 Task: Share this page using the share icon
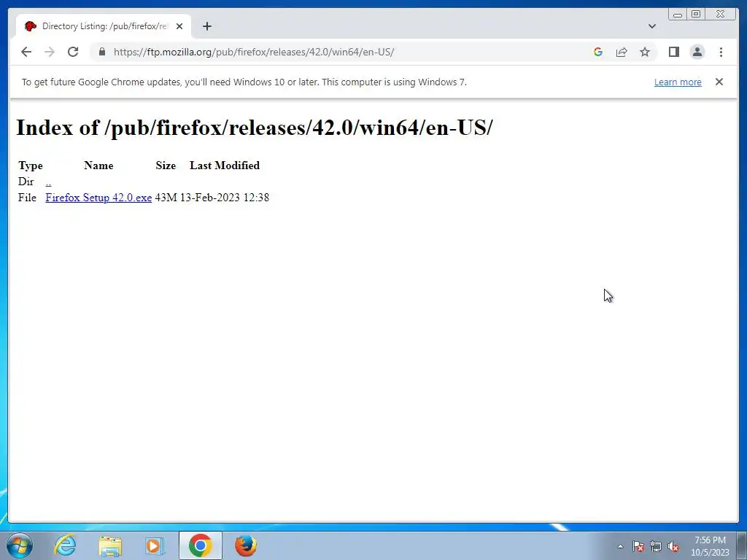point(622,52)
